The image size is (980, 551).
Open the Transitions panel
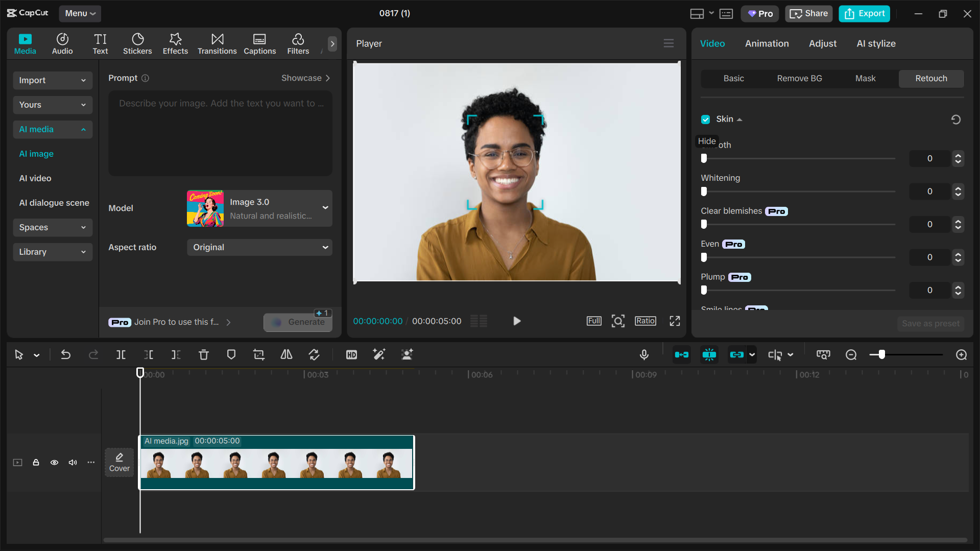[x=217, y=44]
